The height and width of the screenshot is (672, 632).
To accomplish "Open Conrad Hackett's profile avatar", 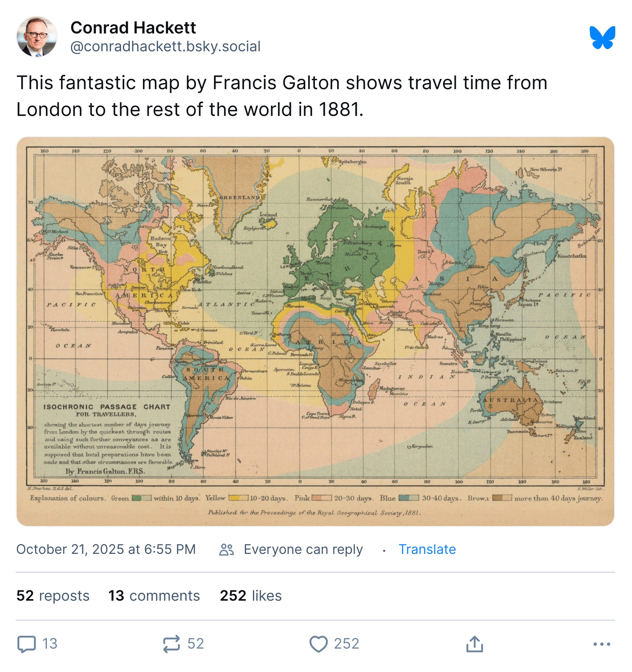I will [37, 37].
